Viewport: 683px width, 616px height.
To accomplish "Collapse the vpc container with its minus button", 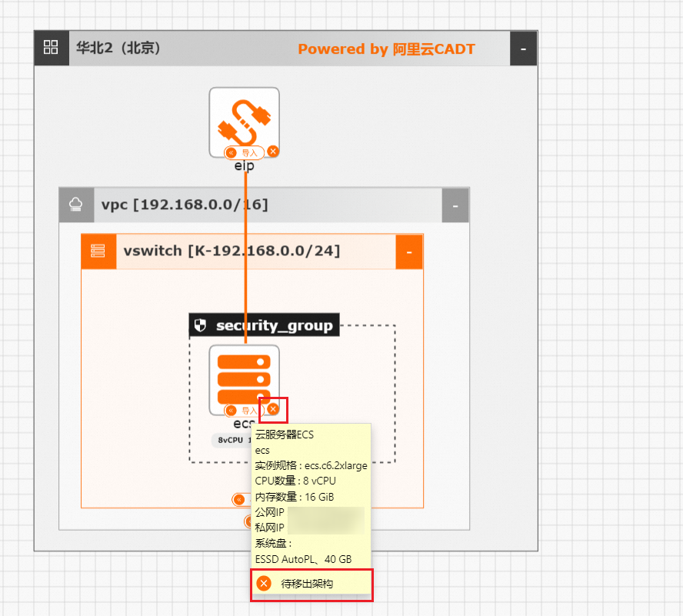I will point(455,205).
